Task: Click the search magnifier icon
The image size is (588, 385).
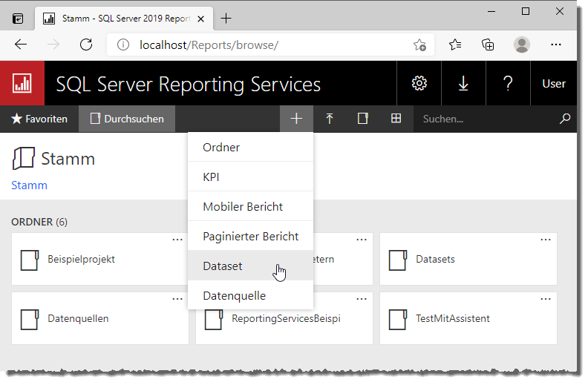Action: pyautogui.click(x=565, y=119)
